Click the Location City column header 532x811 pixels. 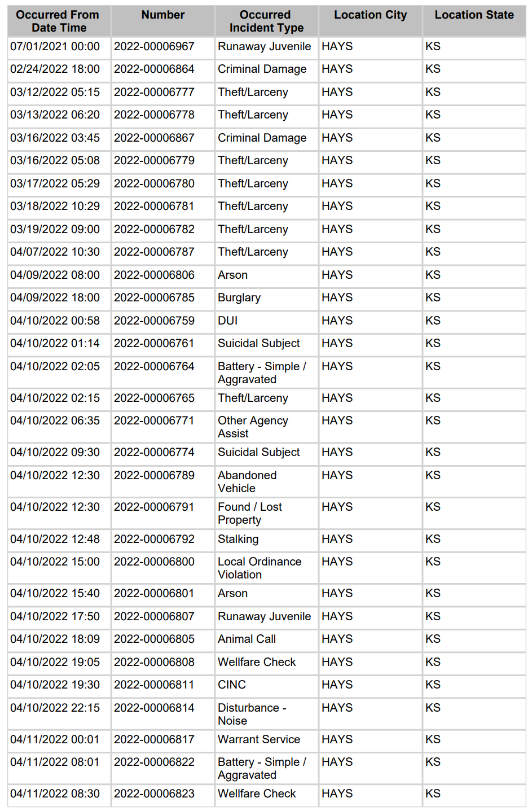pyautogui.click(x=370, y=15)
